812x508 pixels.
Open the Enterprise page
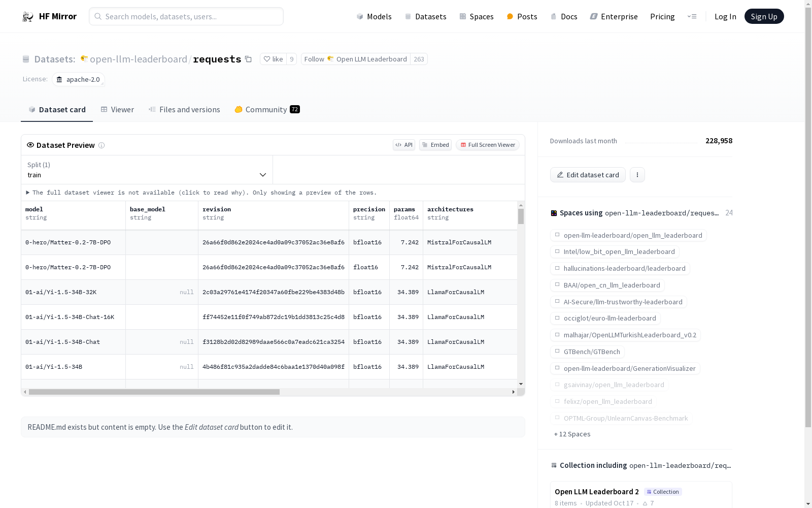pos(614,17)
